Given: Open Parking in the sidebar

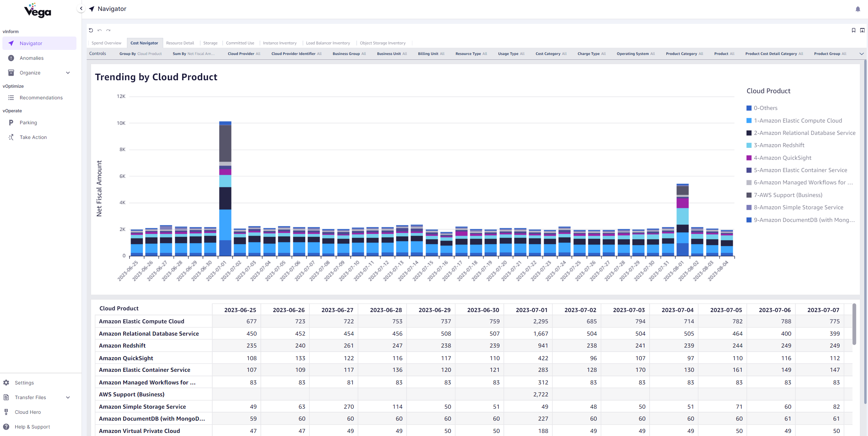Looking at the screenshot, I should [x=39, y=123].
